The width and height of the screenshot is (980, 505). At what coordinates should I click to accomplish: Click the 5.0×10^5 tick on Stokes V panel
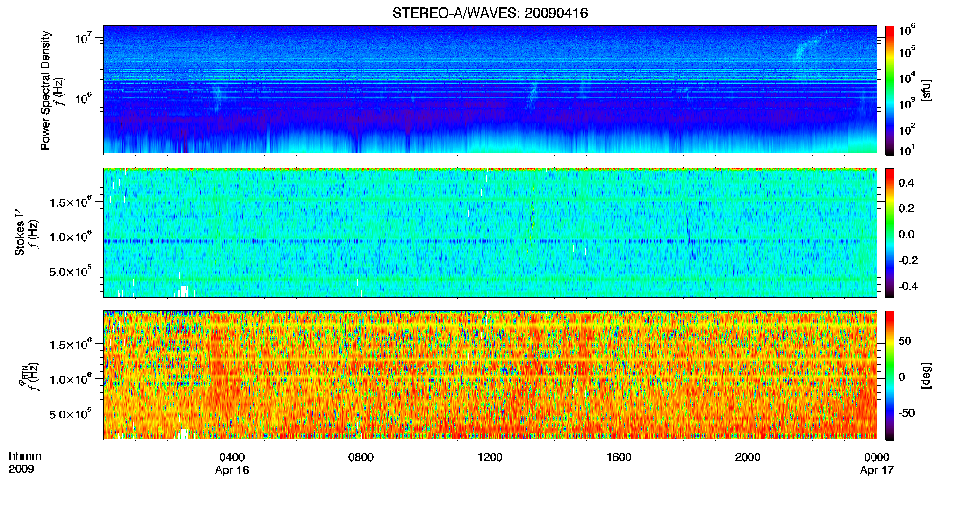[x=71, y=271]
